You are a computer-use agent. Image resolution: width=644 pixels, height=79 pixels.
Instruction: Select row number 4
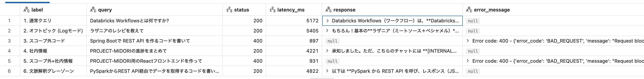click(9, 51)
